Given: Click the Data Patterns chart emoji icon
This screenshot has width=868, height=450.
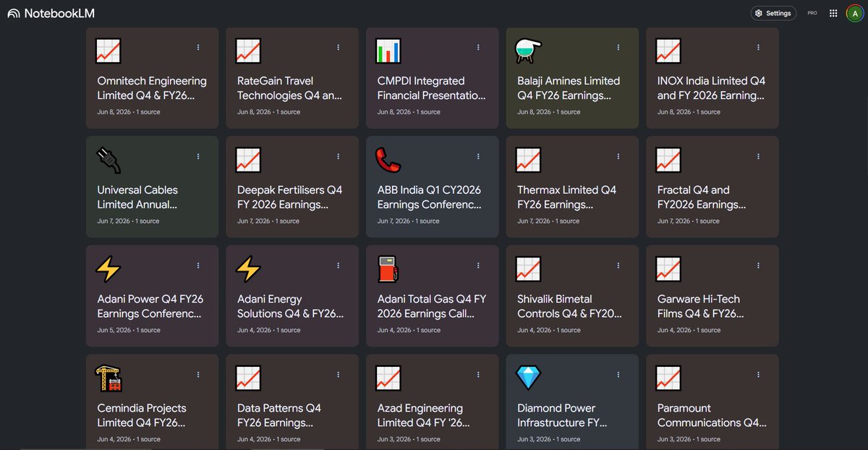Looking at the screenshot, I should [248, 378].
